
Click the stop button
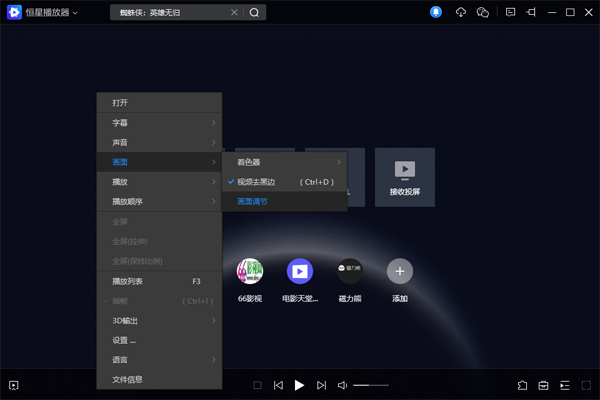257,385
